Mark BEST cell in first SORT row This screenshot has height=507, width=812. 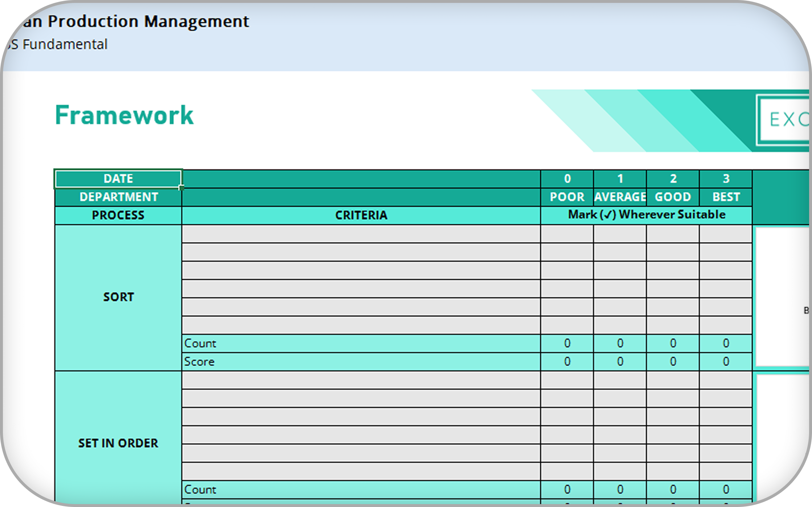726,234
